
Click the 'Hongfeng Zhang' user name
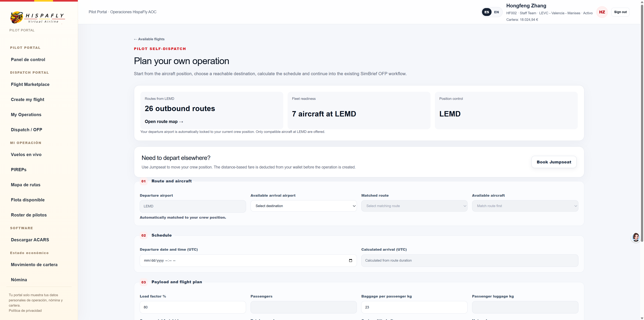pyautogui.click(x=526, y=6)
